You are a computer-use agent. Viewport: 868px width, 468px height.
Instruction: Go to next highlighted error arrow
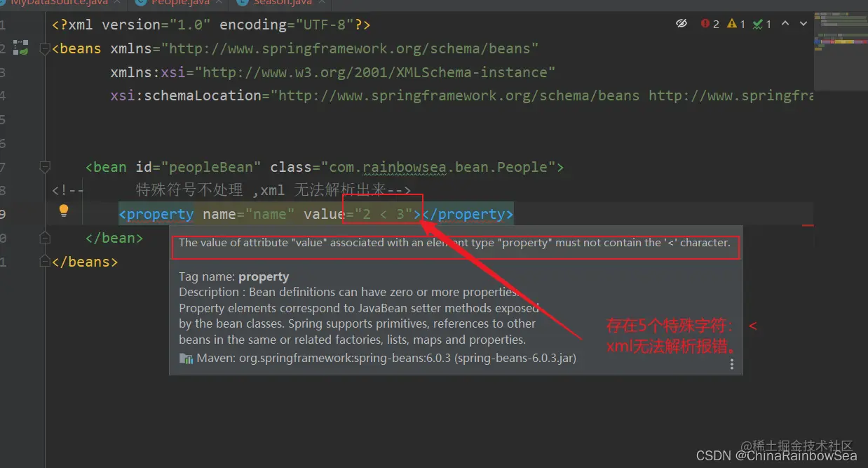(803, 24)
